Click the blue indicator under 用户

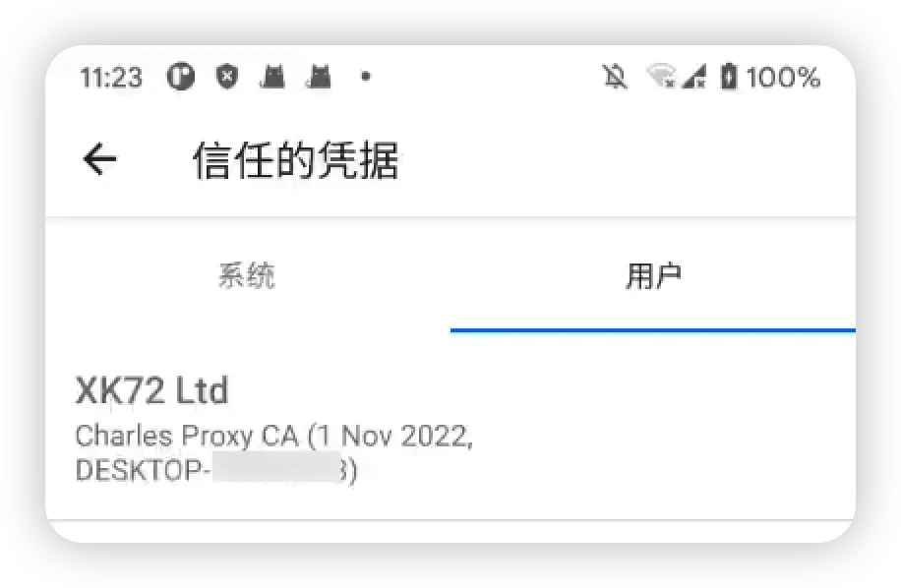click(653, 330)
